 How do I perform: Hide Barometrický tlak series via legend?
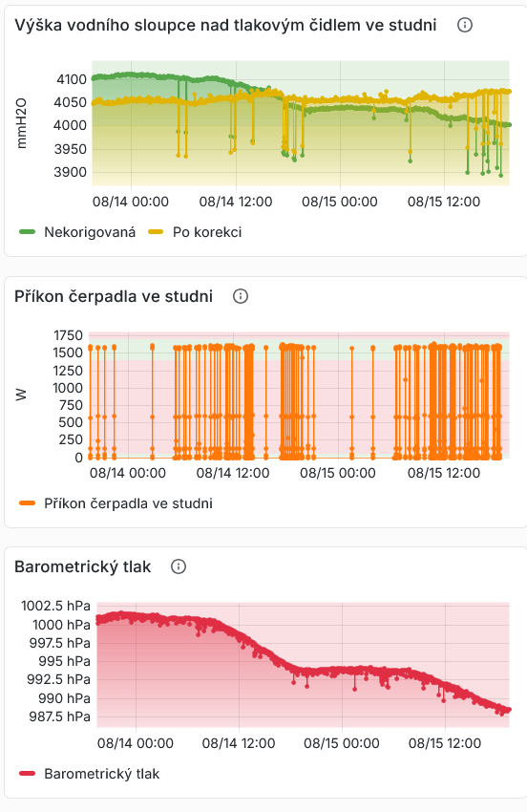click(x=90, y=774)
